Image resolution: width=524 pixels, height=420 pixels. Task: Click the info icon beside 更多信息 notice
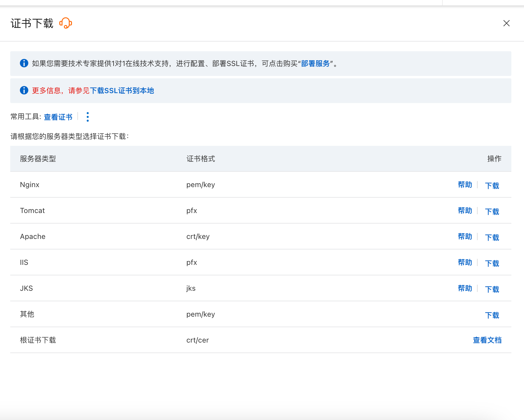(24, 90)
